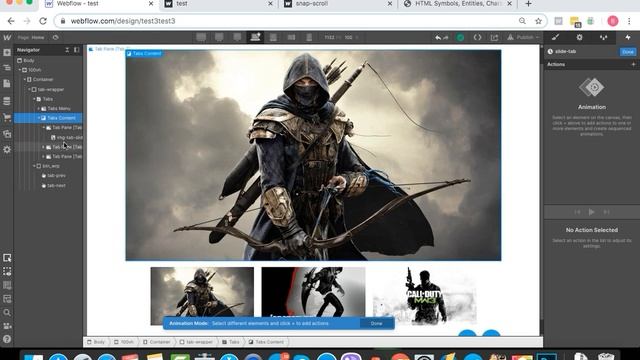The height and width of the screenshot is (360, 640).
Task: Select the base desktop breakpoint with star
Action: pos(255,37)
